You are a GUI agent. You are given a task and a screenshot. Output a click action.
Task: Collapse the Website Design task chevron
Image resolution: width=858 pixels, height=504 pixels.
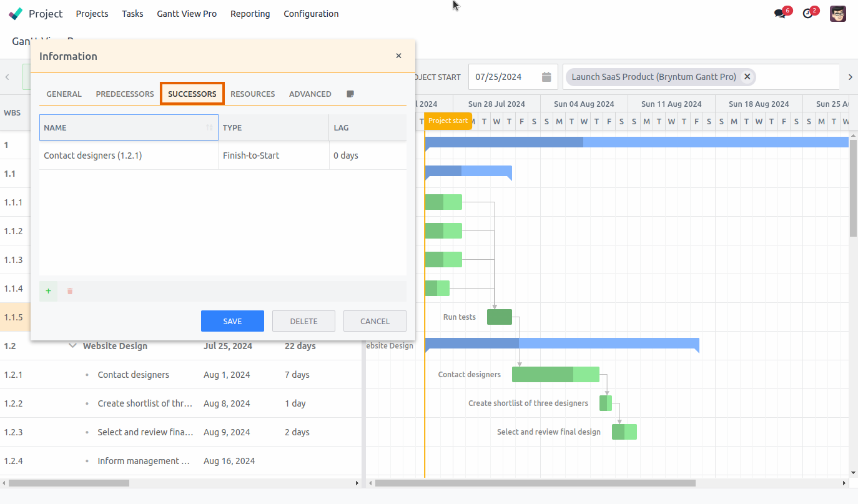click(72, 345)
